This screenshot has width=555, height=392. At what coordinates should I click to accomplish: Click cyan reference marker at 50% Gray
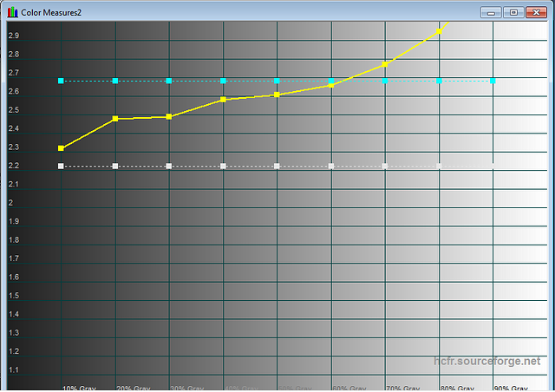click(277, 81)
